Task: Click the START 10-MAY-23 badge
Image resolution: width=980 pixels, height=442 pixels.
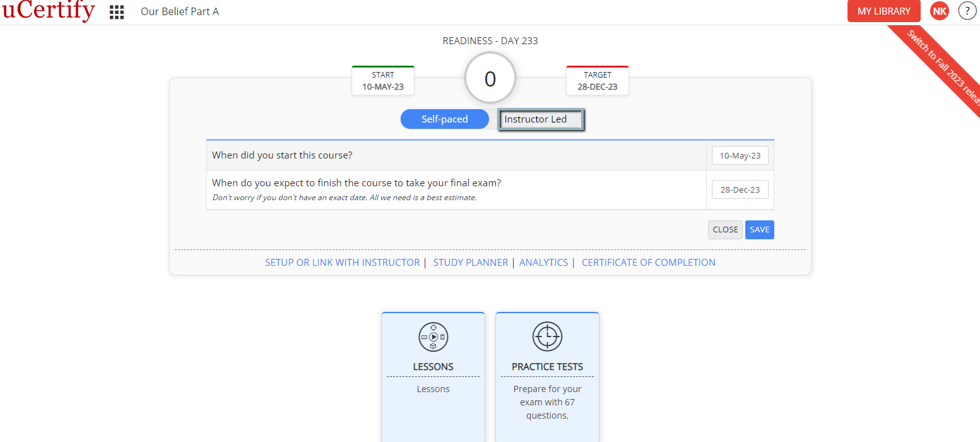Action: tap(383, 81)
